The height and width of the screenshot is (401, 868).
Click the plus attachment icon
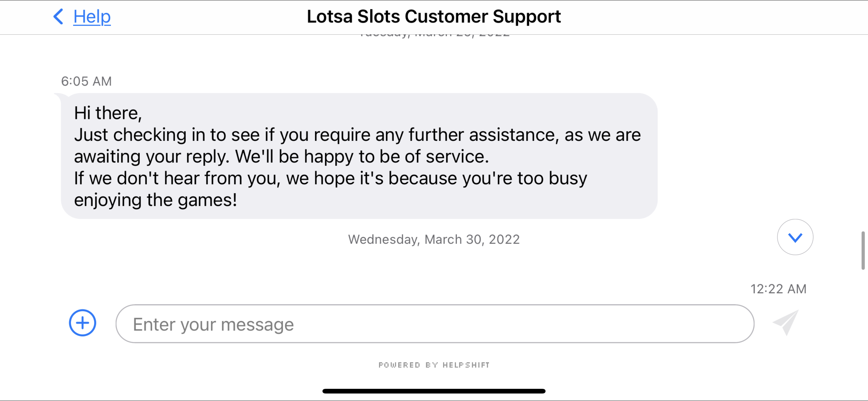82,323
